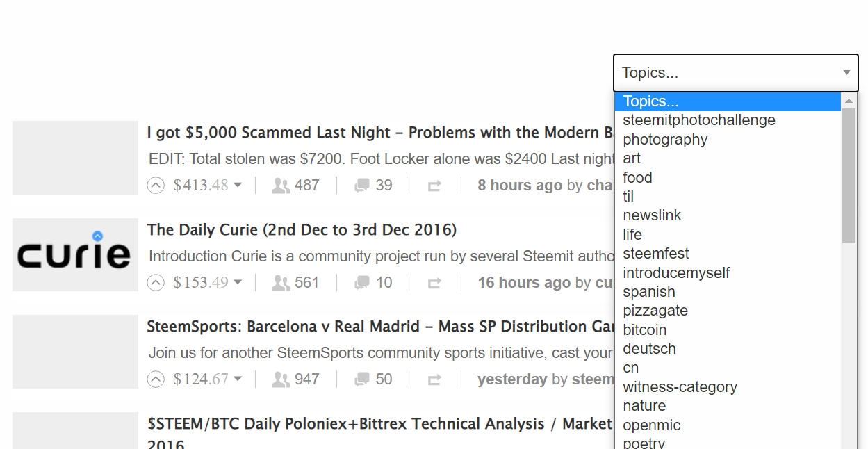
Task: Open 'The Daily Curie' post title
Action: point(302,230)
